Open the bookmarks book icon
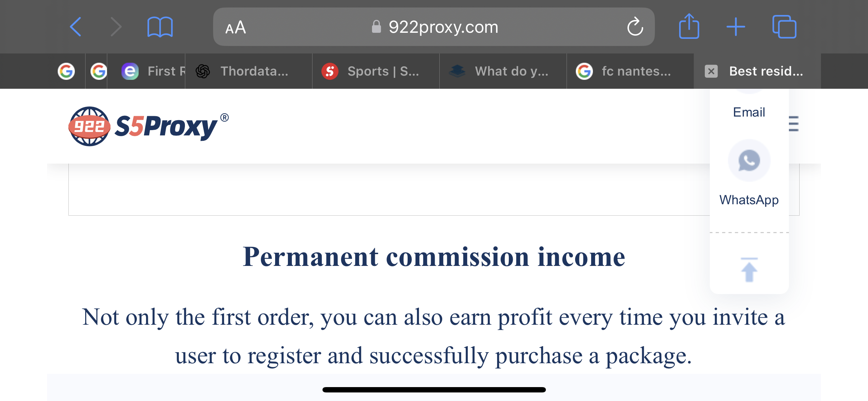 pos(160,27)
